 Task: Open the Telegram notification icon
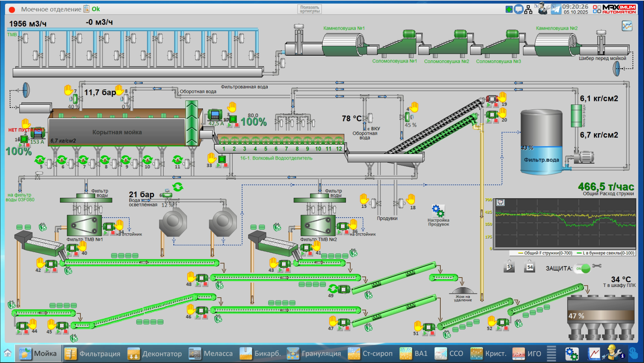556,9
